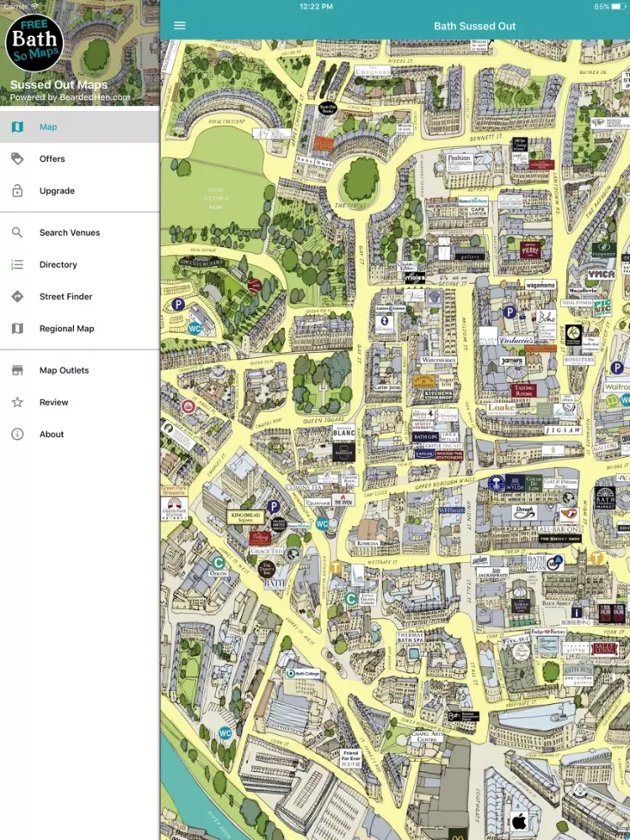The height and width of the screenshot is (840, 630).
Task: Tap the Green Park Station marker
Action: (175, 508)
